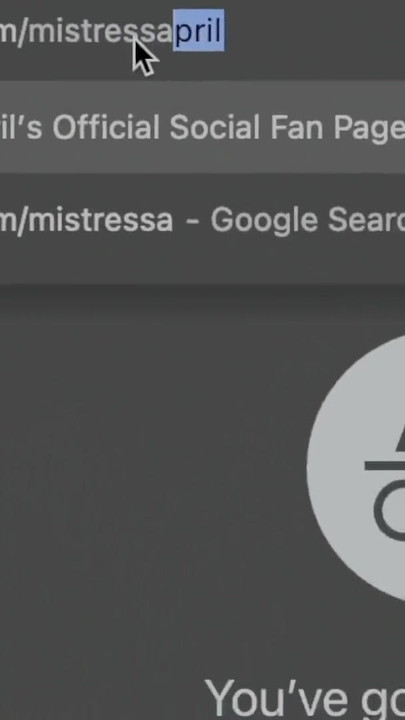Screen dimensions: 405x720
Task: Click the empty strip beneath the Google Search suggestion
Action: (202, 275)
